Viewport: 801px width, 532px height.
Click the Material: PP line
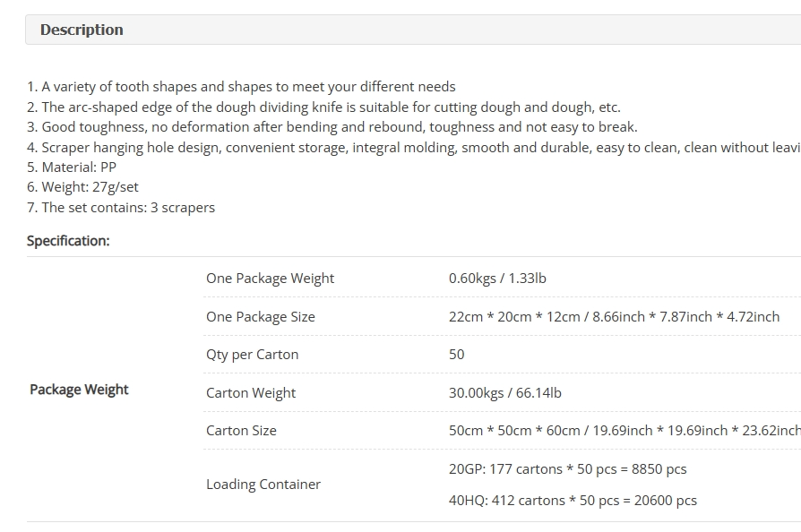(x=72, y=167)
